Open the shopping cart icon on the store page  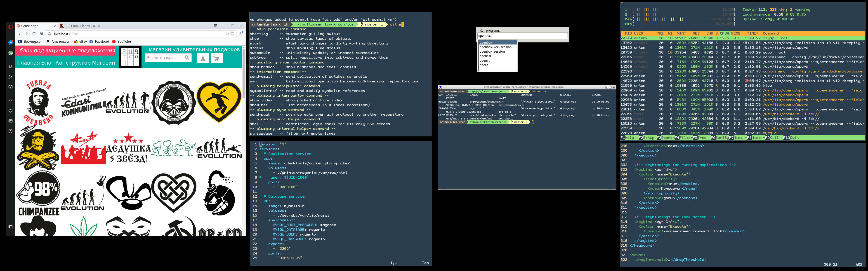(x=216, y=58)
